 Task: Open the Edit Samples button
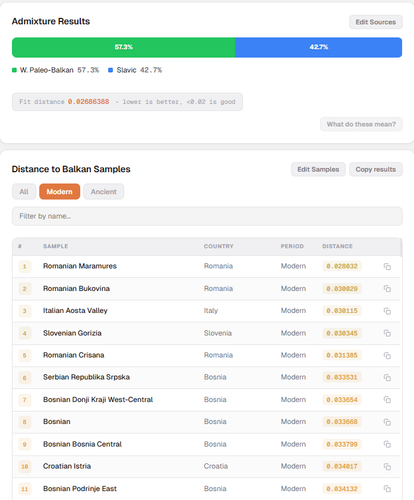318,169
